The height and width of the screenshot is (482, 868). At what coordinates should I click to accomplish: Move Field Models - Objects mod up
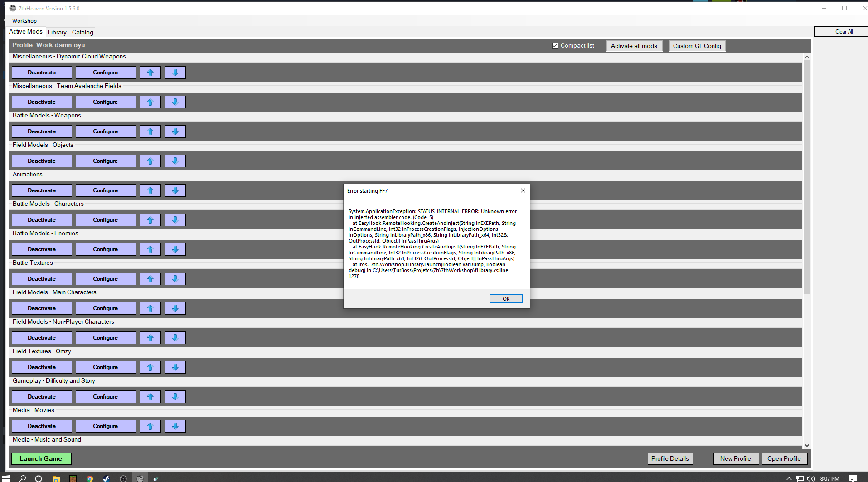(150, 161)
